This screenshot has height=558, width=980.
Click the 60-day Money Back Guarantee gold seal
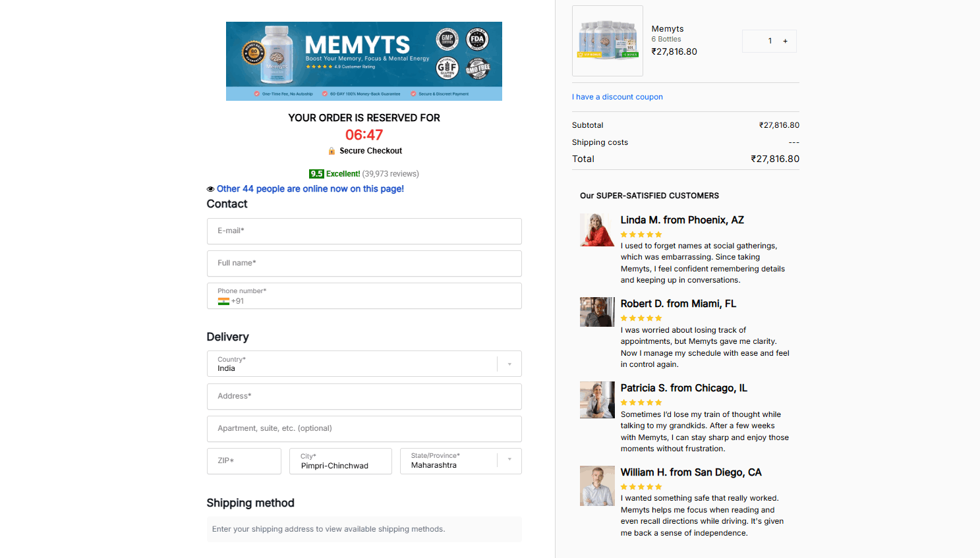pos(254,52)
